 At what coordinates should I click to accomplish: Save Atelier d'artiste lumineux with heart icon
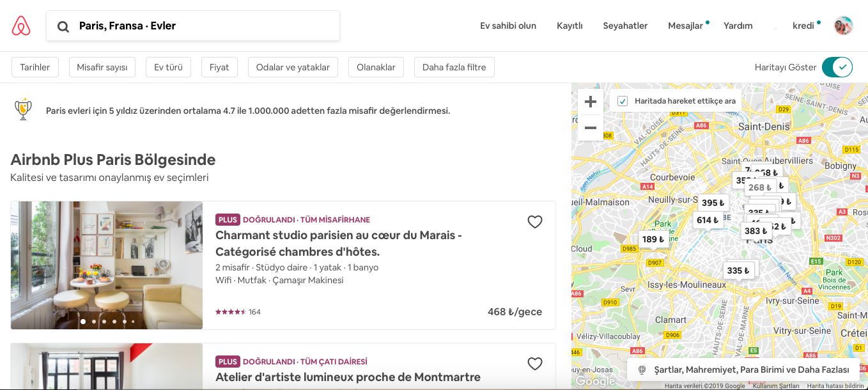point(535,364)
